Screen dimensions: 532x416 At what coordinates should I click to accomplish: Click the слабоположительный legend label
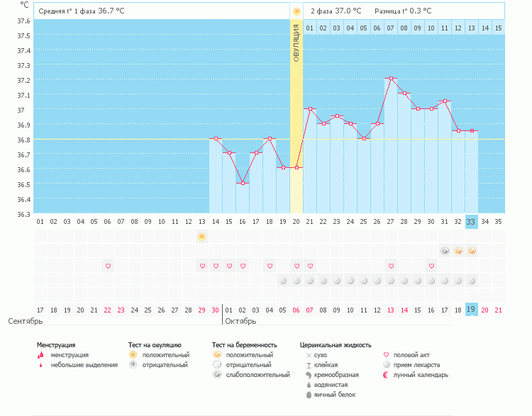251,375
